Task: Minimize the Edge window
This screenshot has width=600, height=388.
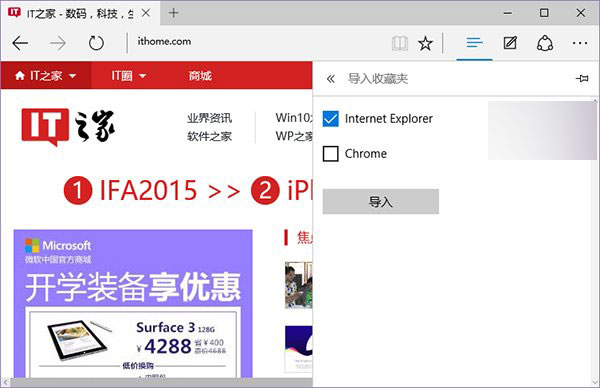Action: [508, 13]
